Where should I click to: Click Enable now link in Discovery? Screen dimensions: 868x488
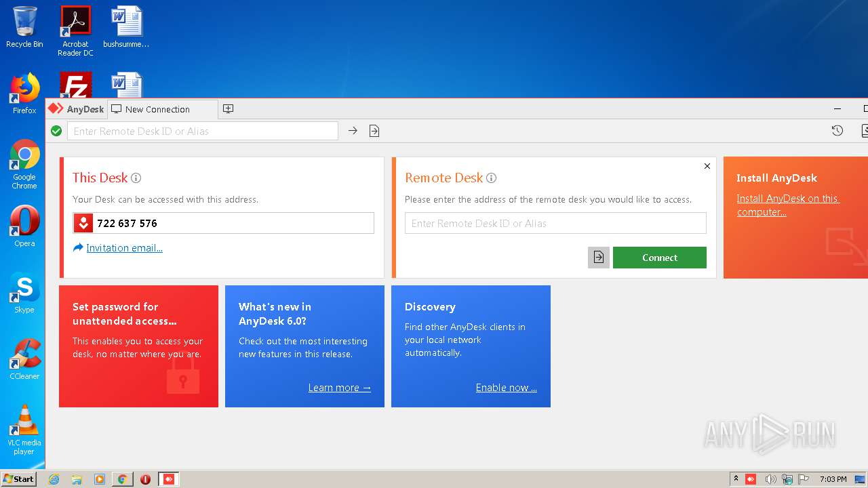(x=506, y=388)
